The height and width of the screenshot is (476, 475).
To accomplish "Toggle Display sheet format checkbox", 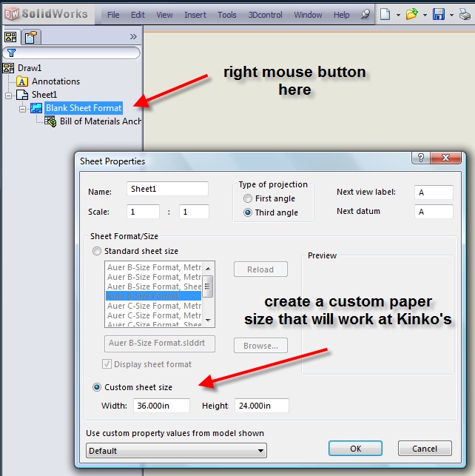I will 107,364.
